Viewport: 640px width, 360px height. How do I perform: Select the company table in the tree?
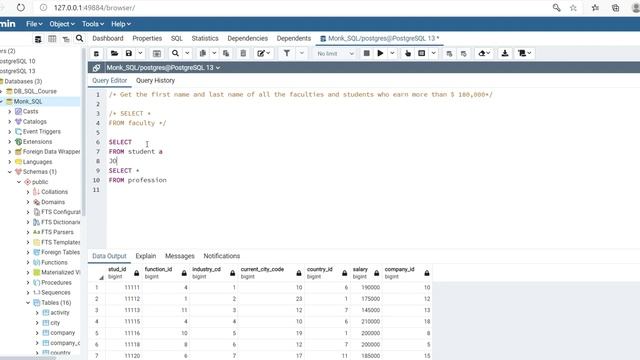[x=62, y=333]
